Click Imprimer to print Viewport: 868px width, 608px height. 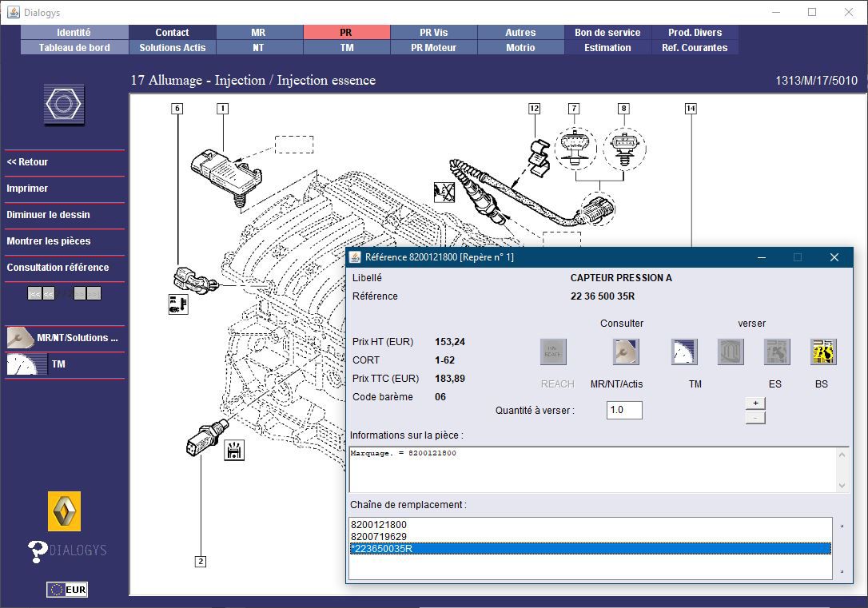(27, 188)
